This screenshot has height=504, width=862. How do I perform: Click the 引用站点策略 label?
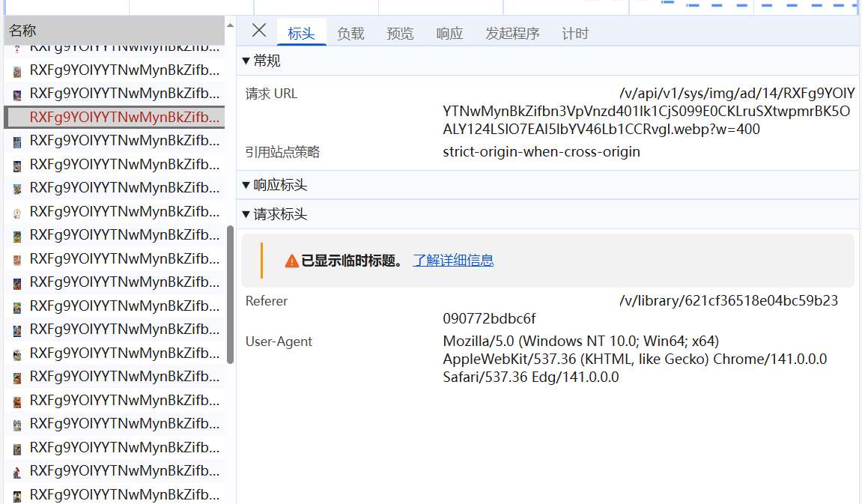[x=282, y=152]
